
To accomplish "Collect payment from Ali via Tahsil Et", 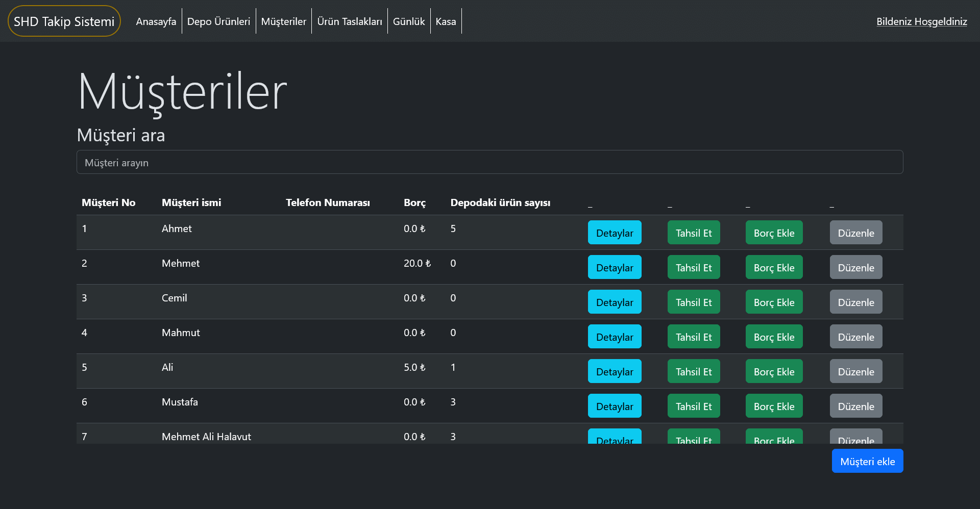I will (x=693, y=371).
